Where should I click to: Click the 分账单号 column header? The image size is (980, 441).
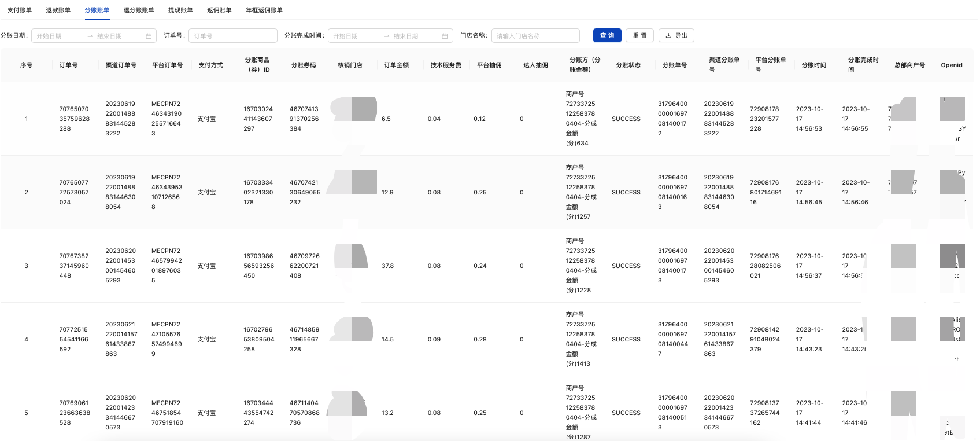click(x=675, y=65)
